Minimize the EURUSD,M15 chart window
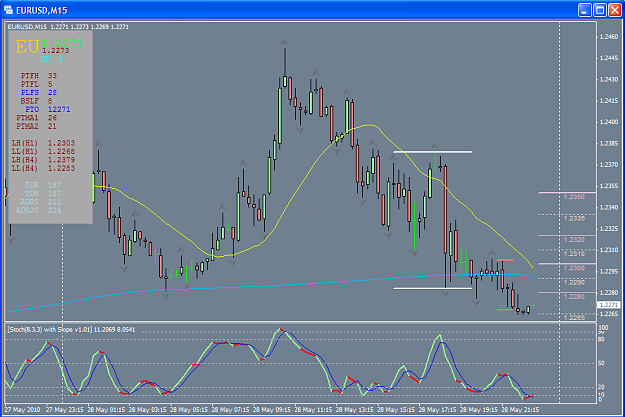The height and width of the screenshot is (417, 625). pos(585,10)
